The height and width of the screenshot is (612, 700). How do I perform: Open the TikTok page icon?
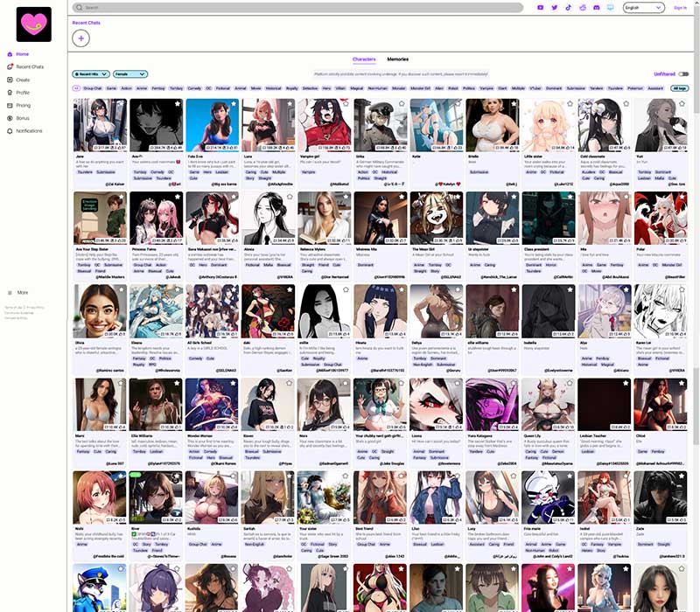tap(569, 8)
